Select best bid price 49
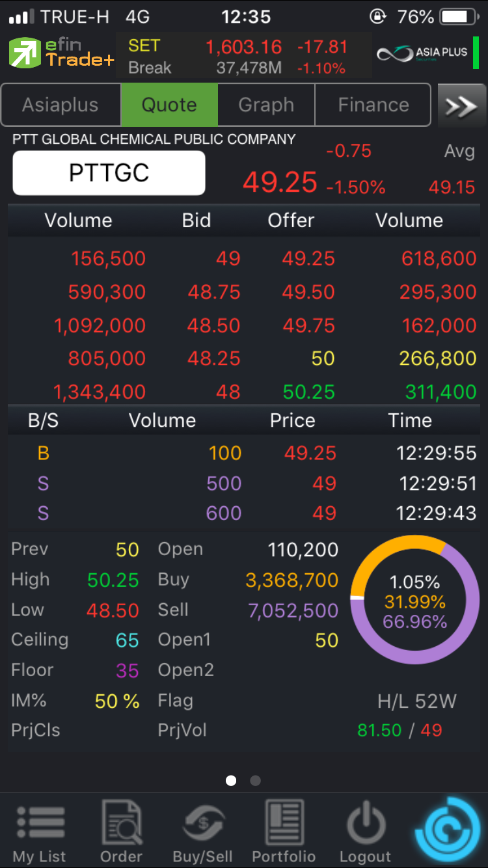Screen dimensions: 488x868 (x=228, y=259)
